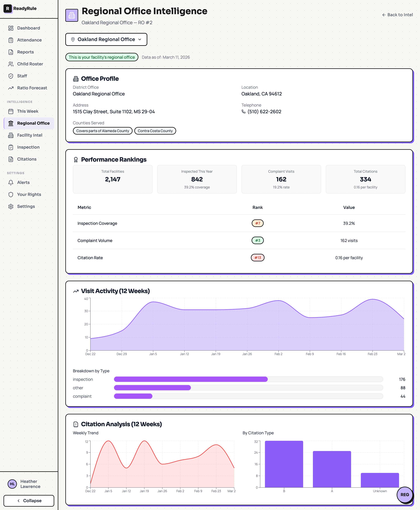Open the Alerts bell icon
The image size is (420, 510).
[11, 182]
